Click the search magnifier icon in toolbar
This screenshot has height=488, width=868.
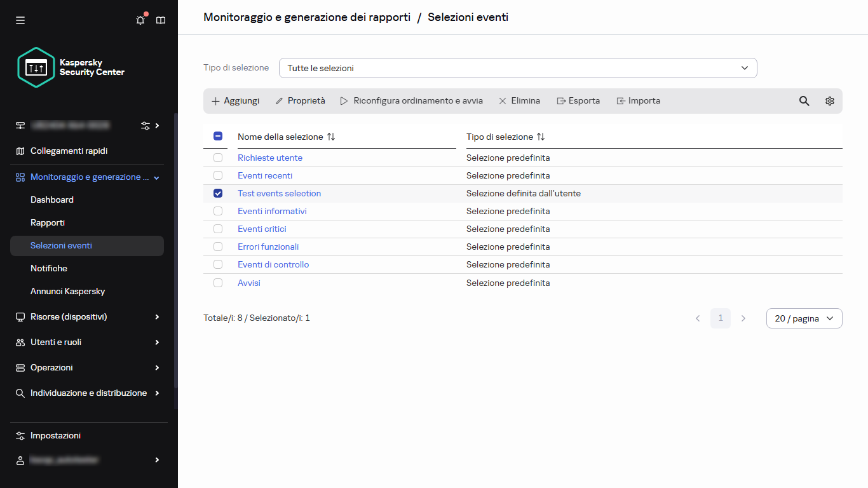click(804, 101)
